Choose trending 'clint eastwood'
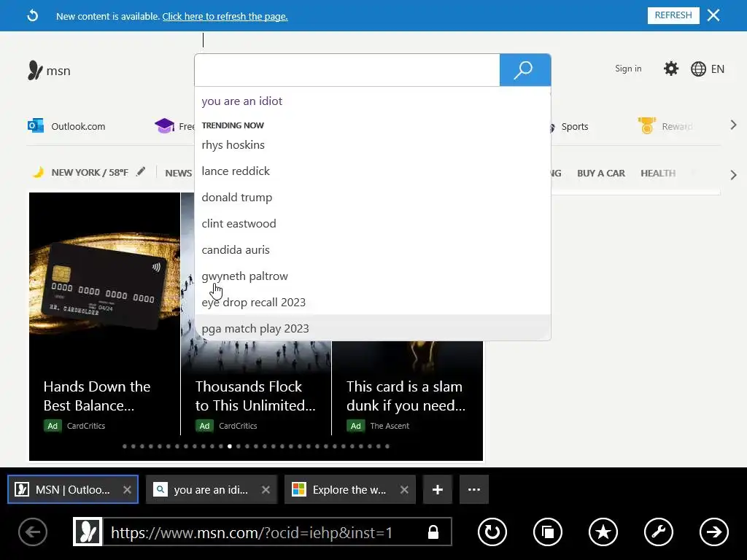Image resolution: width=747 pixels, height=560 pixels. [373, 223]
